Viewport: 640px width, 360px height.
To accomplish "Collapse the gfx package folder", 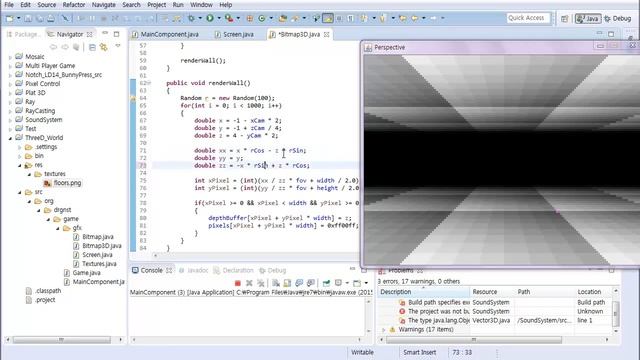I will tap(58, 228).
